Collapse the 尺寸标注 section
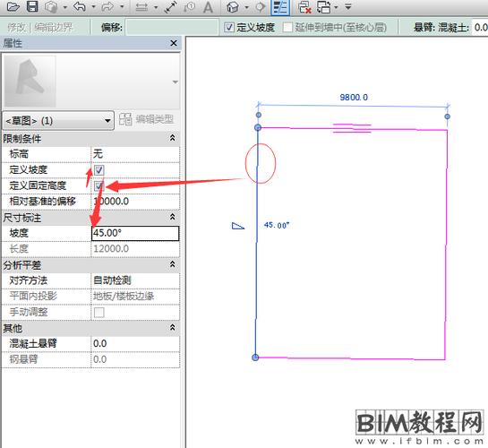The image size is (488, 448). (x=172, y=217)
